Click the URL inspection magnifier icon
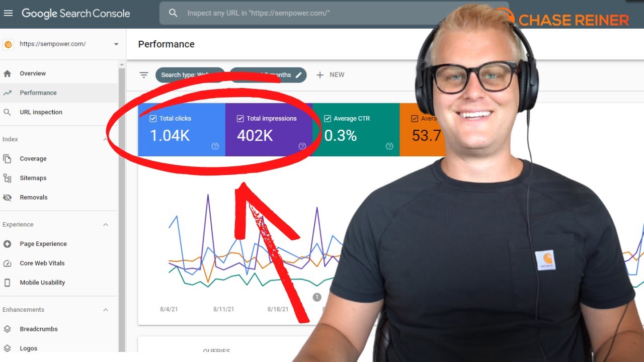Screen dimensions: 644x362 pyautogui.click(x=7, y=112)
